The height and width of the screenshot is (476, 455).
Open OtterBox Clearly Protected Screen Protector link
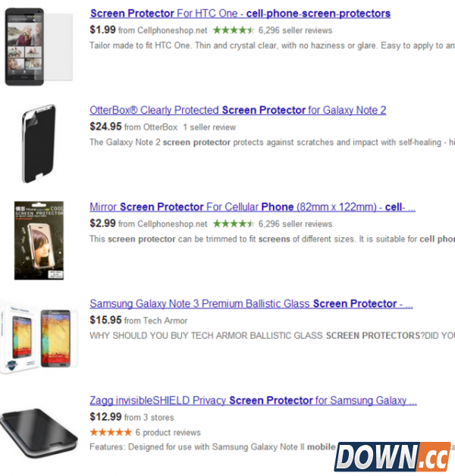(238, 110)
